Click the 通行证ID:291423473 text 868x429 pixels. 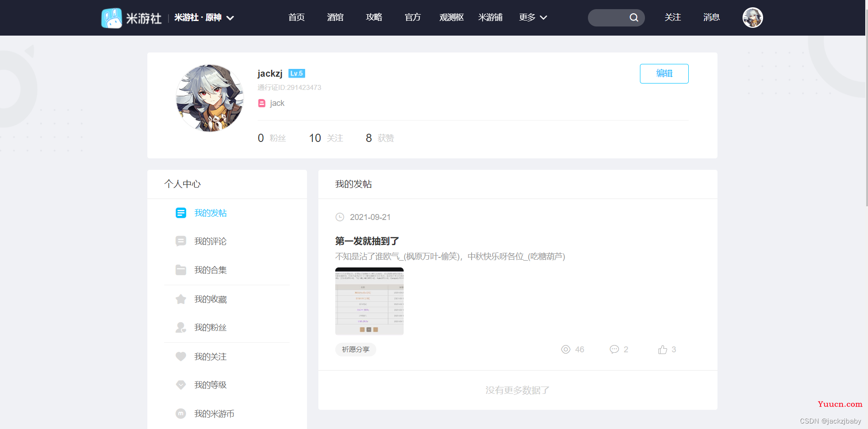point(290,88)
